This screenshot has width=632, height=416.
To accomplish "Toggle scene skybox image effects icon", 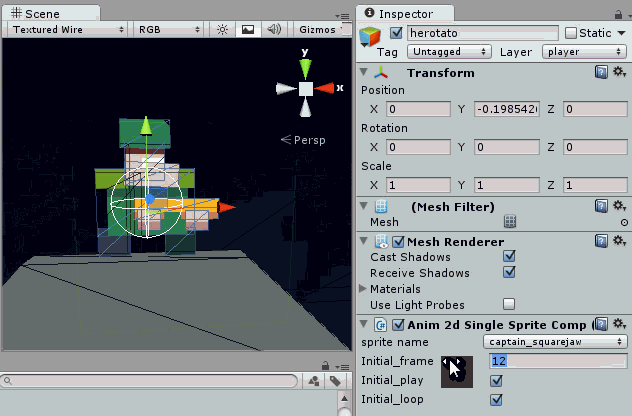I will click(247, 29).
